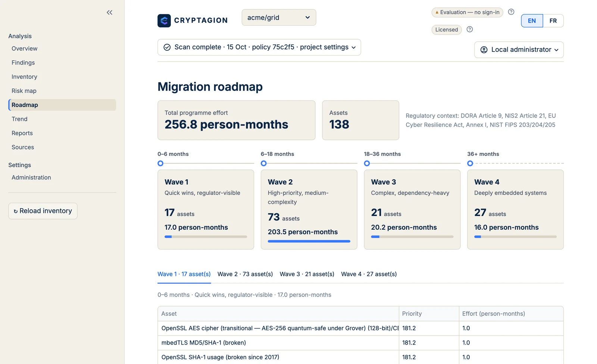Viewport: 597px width, 364px height.
Task: Select mbedTLS MD5/SHA-1 (broken) row
Action: click(x=360, y=343)
